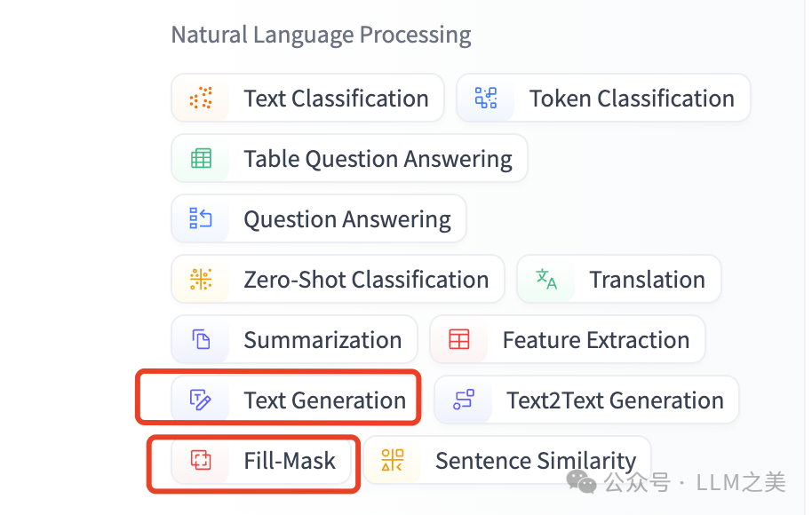The image size is (812, 515).
Task: Select the Fill-Mask task filter
Action: (290, 461)
